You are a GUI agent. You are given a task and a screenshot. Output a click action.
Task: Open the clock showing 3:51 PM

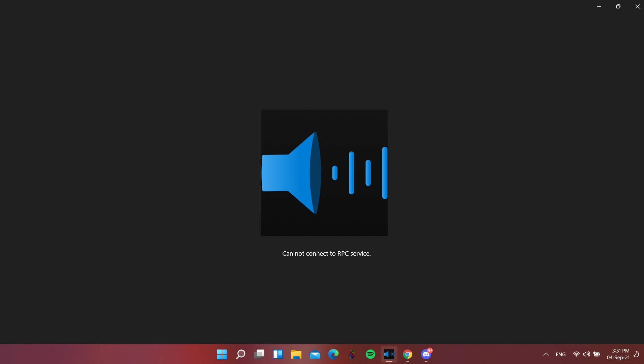tap(618, 354)
